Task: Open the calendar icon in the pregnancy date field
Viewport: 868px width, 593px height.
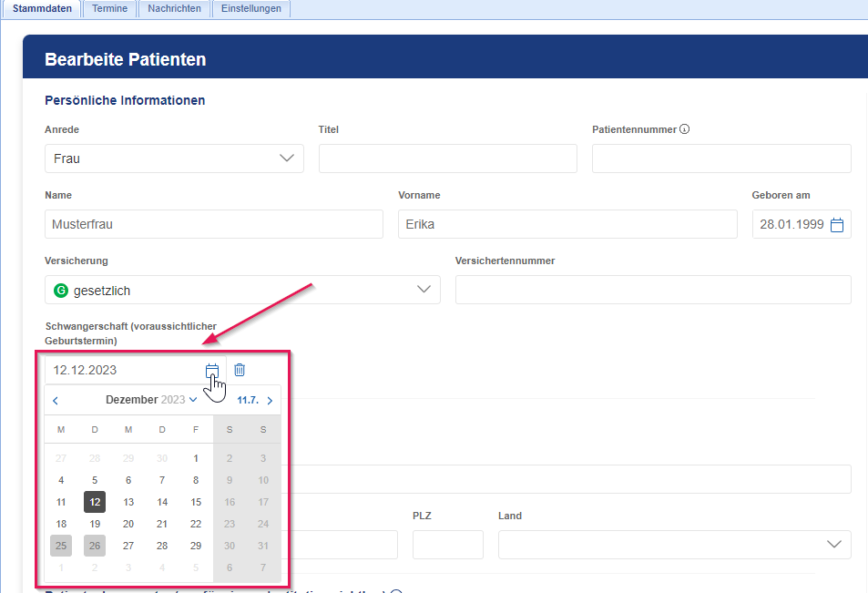Action: [212, 369]
